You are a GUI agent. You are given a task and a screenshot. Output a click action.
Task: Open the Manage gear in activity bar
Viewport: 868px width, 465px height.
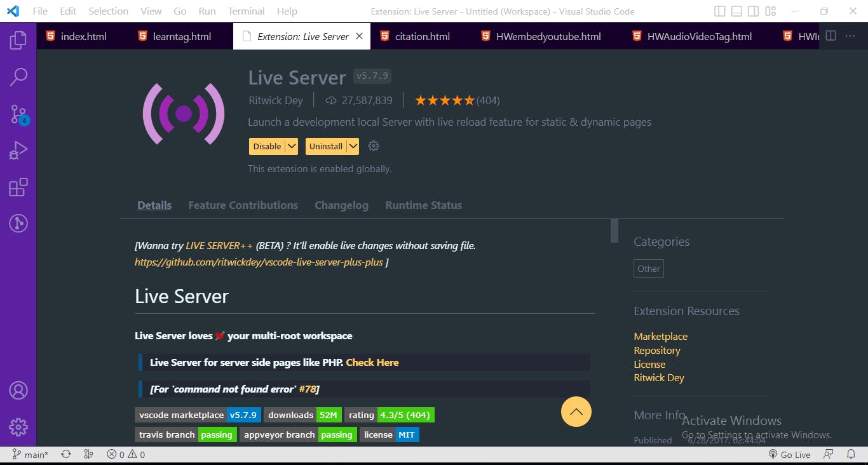coord(18,427)
